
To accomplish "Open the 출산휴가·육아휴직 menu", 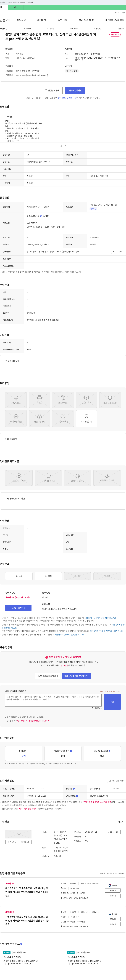I will [115, 20].
